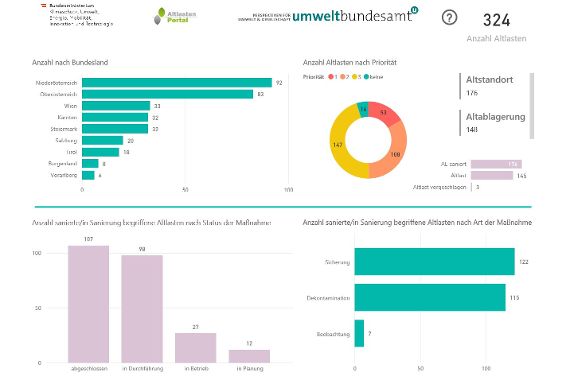
Task: Select the Altablagerung 148 card
Action: click(493, 123)
